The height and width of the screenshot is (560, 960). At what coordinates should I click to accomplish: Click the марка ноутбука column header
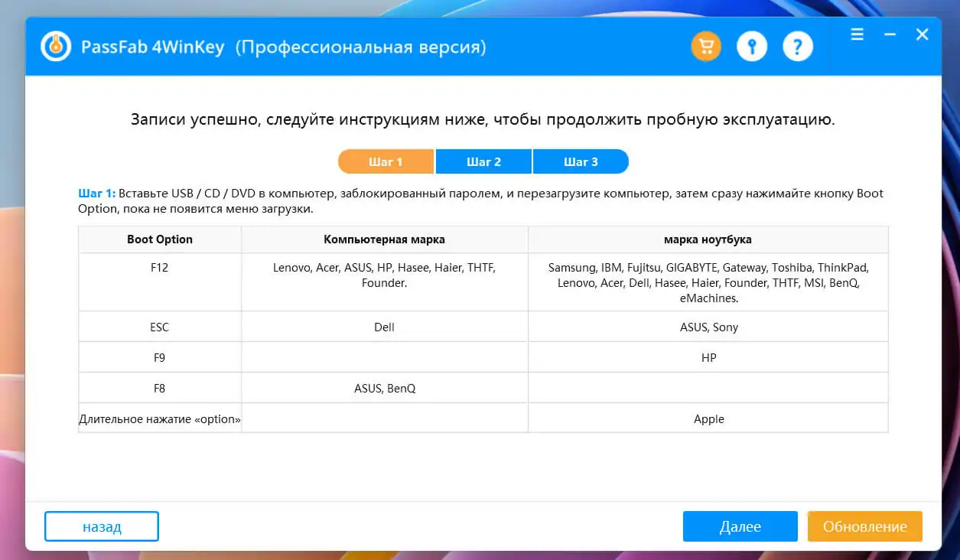[x=708, y=239]
